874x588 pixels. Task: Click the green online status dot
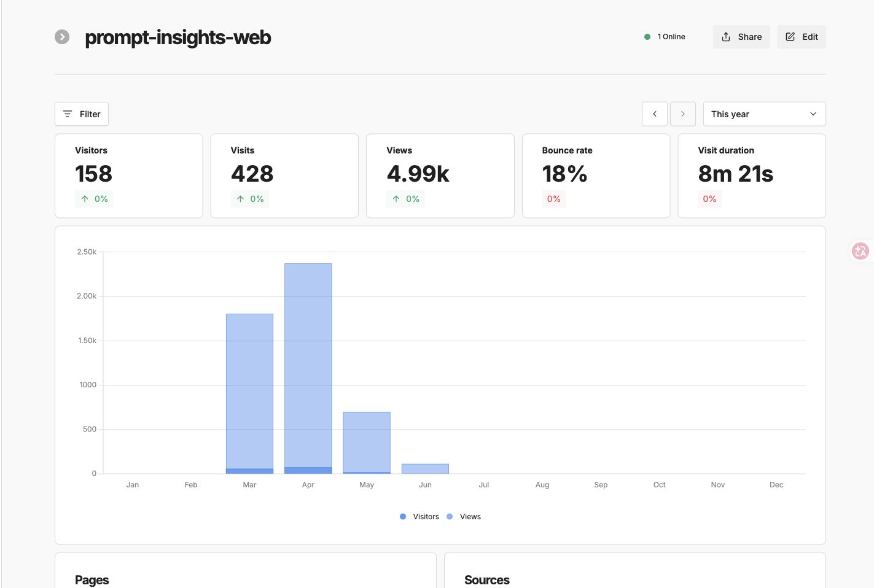coord(647,37)
